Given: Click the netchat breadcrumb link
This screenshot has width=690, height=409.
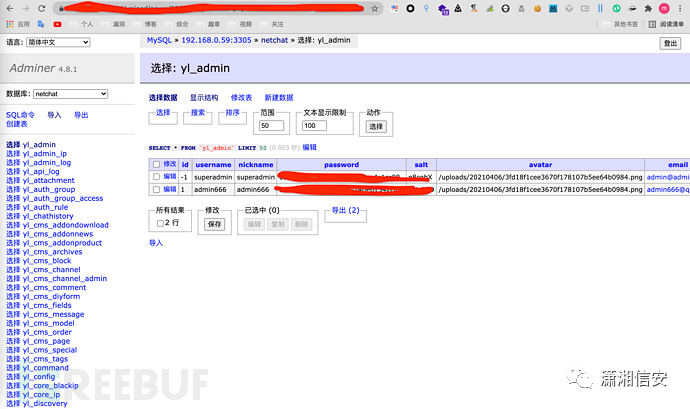Looking at the screenshot, I should click(x=274, y=40).
